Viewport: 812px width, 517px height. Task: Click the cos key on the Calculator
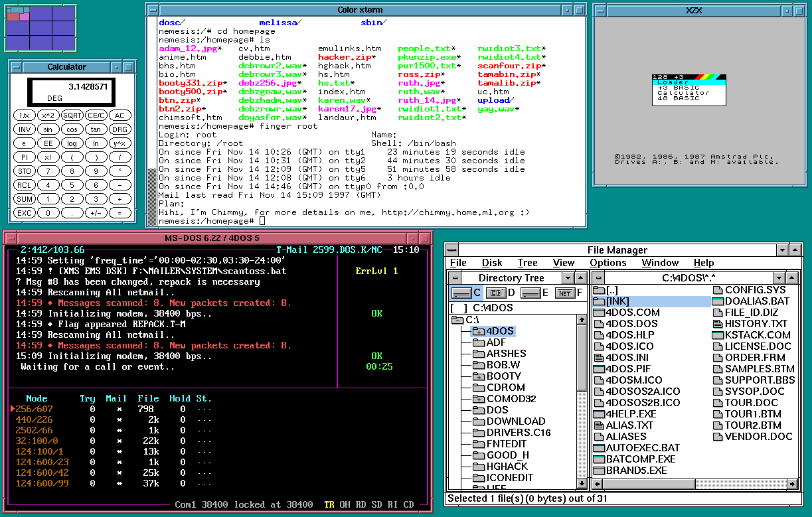(x=72, y=129)
